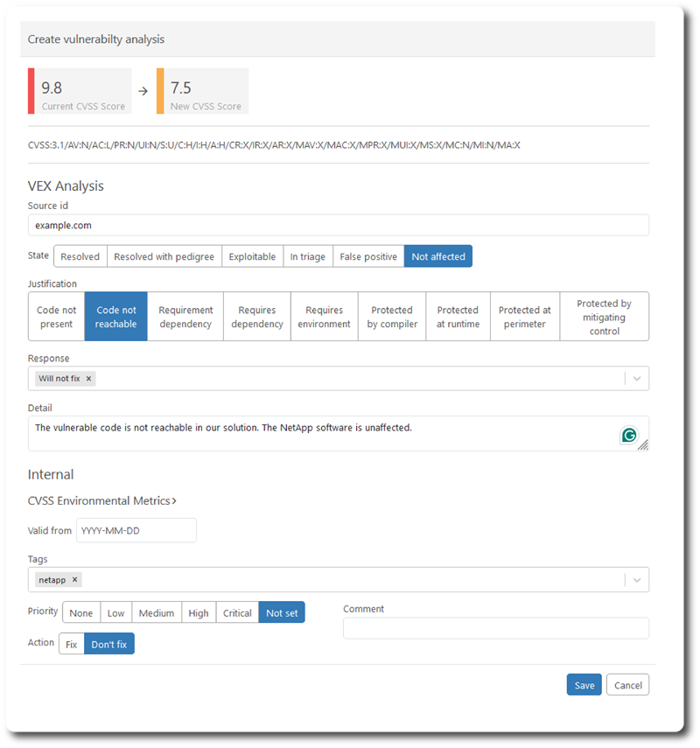Viewport: 700px width, 748px height.
Task: Select the 'In triage' state
Action: click(x=308, y=256)
